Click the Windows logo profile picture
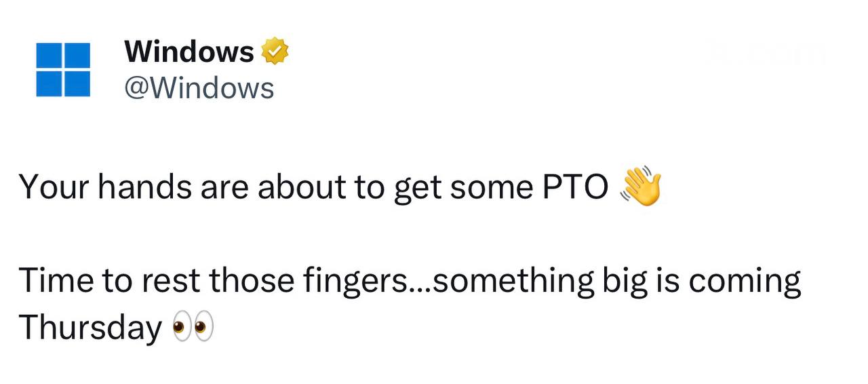868x384 pixels. pyautogui.click(x=63, y=70)
